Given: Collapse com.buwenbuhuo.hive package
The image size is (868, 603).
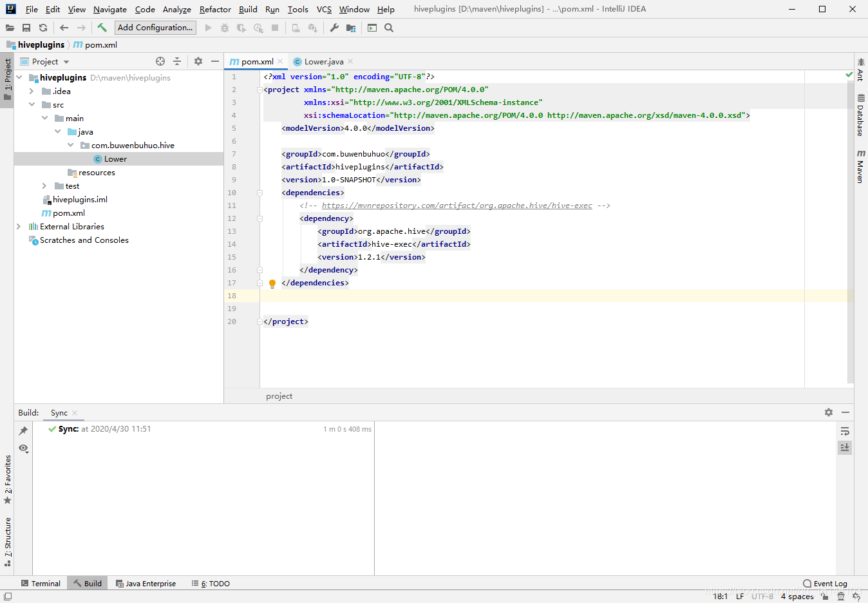Looking at the screenshot, I should pyautogui.click(x=70, y=145).
